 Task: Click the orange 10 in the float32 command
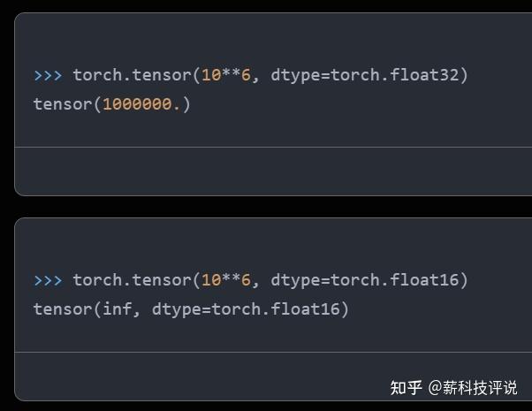(x=210, y=75)
